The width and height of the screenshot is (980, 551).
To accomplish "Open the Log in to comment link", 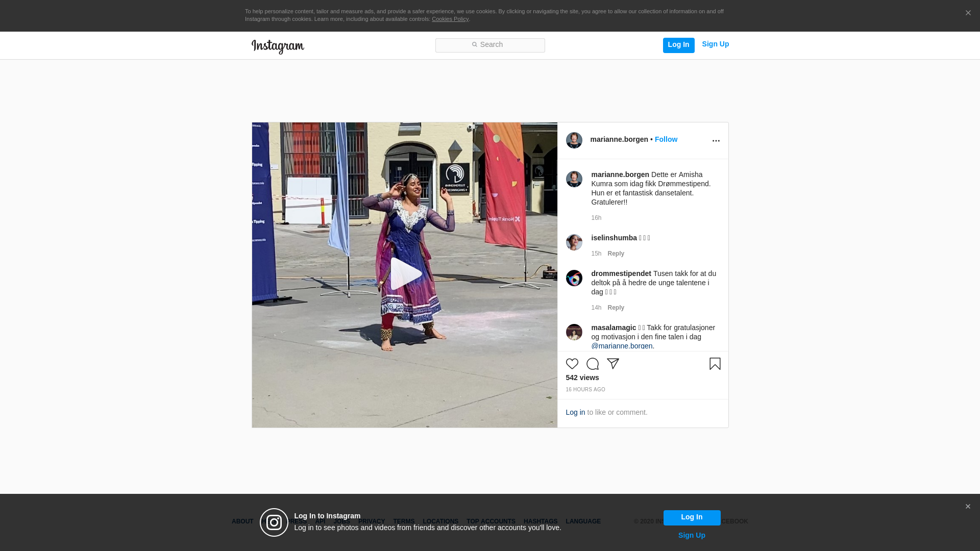I will (x=575, y=413).
